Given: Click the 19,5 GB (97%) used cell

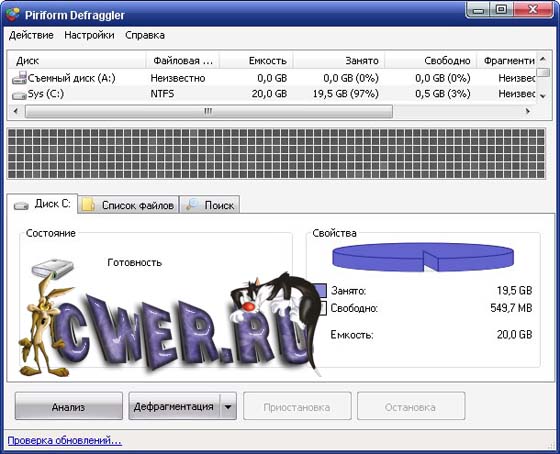Looking at the screenshot, I should [x=346, y=94].
